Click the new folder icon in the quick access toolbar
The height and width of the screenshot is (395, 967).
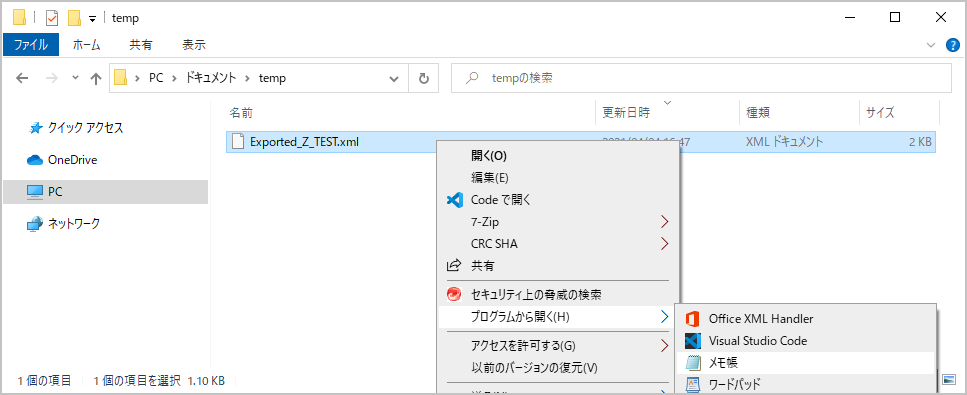click(x=75, y=18)
